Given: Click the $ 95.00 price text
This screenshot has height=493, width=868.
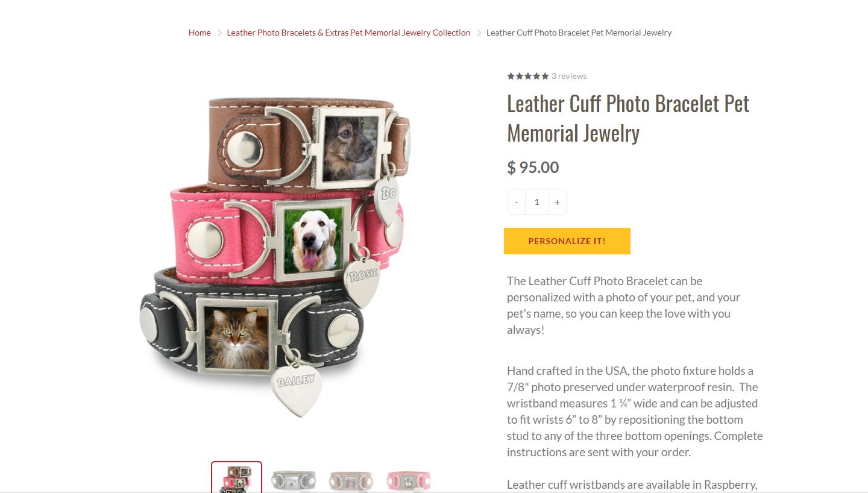Looking at the screenshot, I should coord(533,167).
